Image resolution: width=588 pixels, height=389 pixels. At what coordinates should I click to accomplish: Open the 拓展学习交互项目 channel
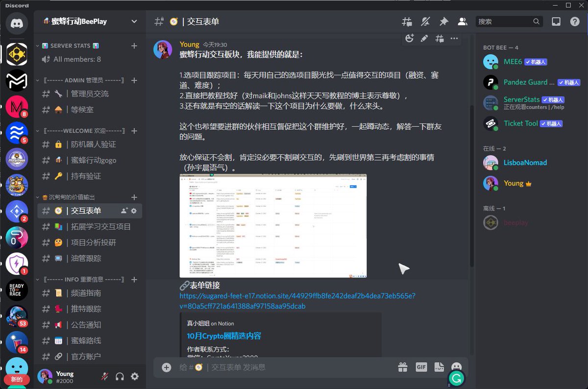(77, 226)
